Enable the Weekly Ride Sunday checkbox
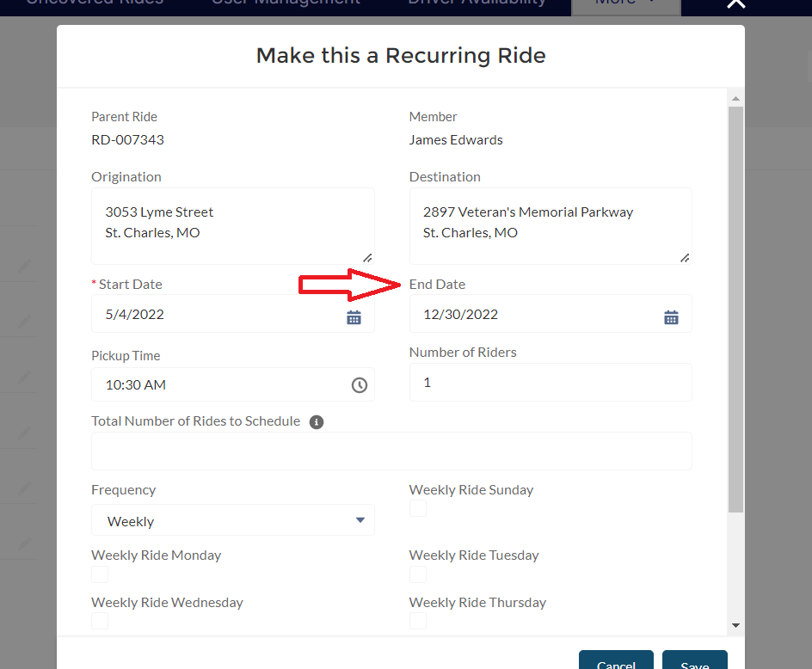This screenshot has width=812, height=669. [x=418, y=509]
